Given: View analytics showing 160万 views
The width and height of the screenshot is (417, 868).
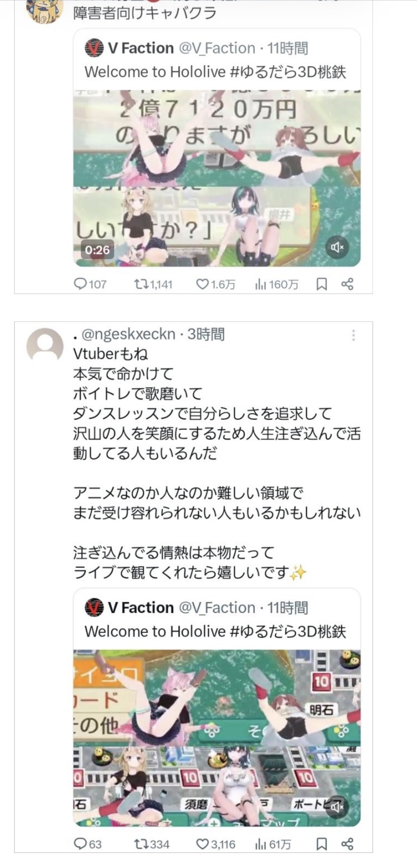Looking at the screenshot, I should [x=277, y=284].
